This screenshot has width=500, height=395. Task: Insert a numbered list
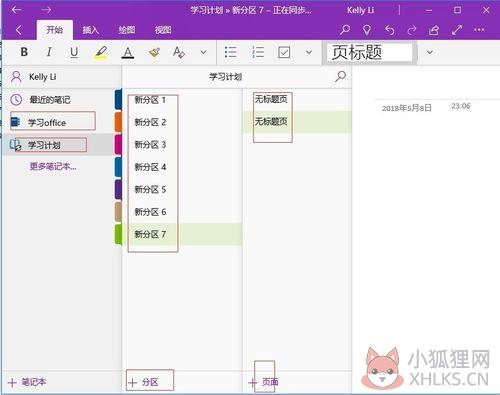click(258, 52)
